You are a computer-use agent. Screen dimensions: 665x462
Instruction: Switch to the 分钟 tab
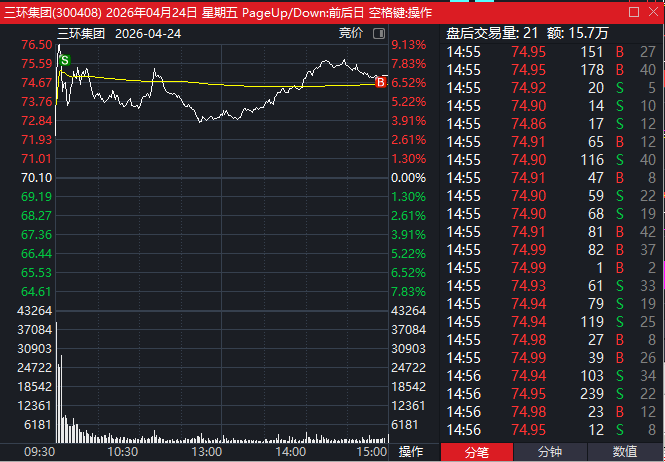click(550, 452)
